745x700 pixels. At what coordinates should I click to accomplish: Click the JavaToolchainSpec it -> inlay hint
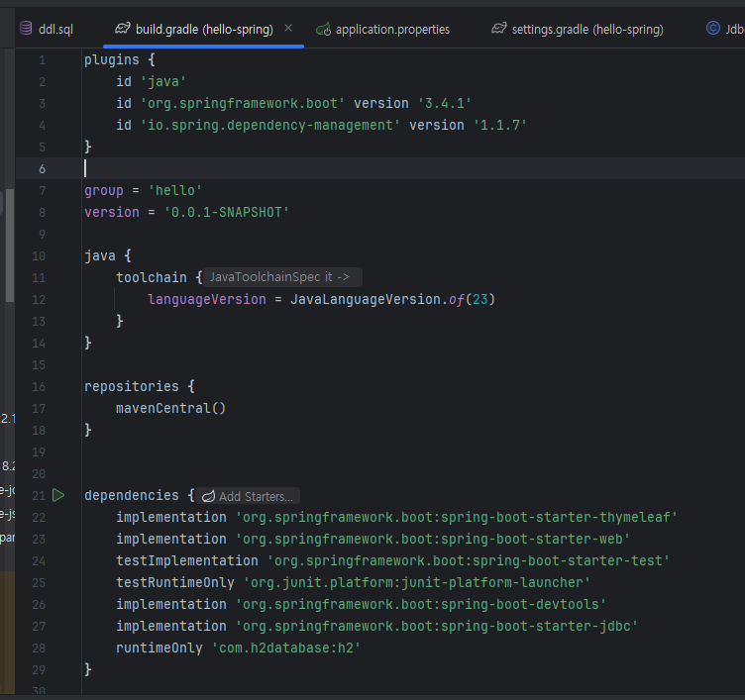(282, 277)
